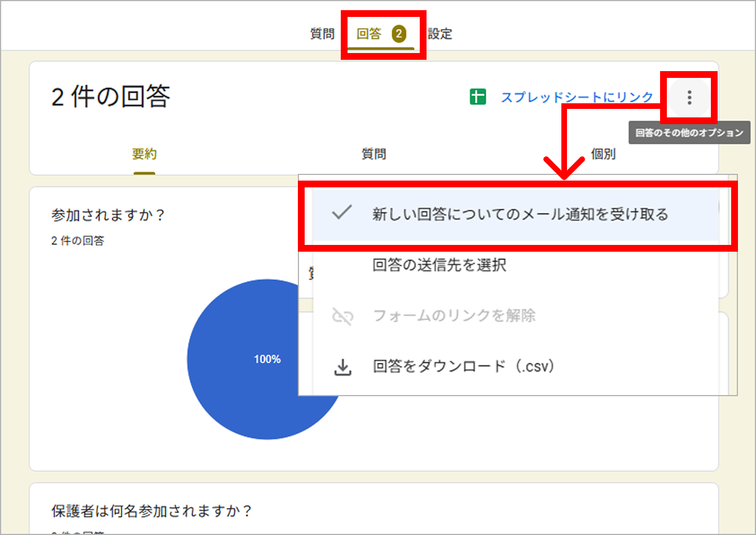The height and width of the screenshot is (535, 756).
Task: Click the response count badge showing 2
Action: coord(398,34)
